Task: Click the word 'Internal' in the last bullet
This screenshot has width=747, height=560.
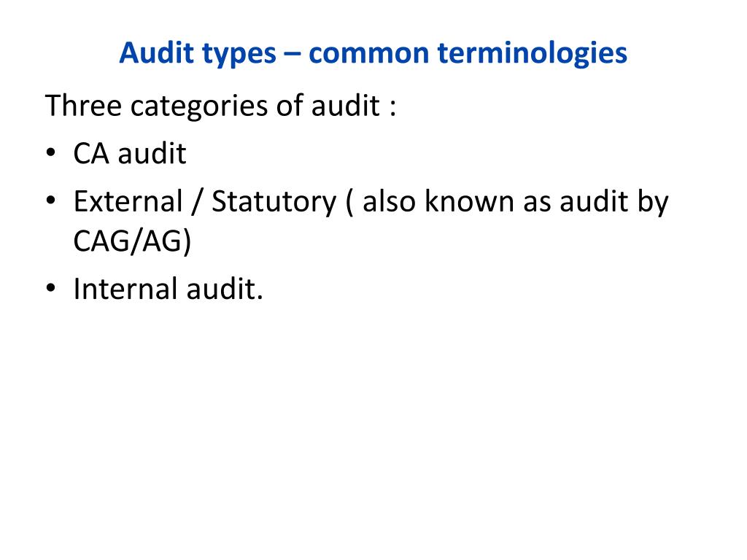Action: 125,289
